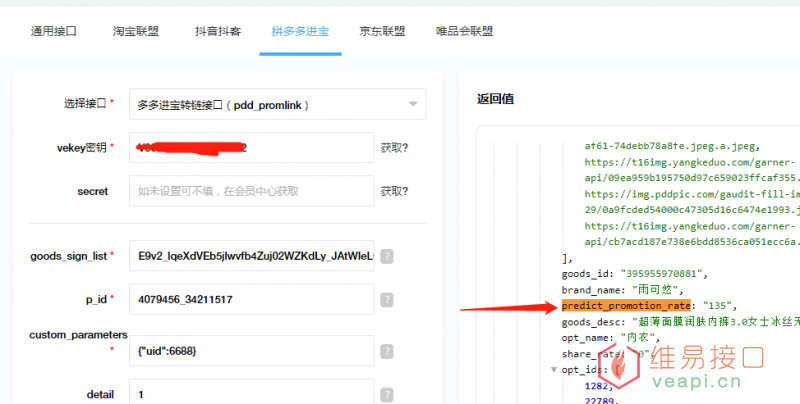Image resolution: width=800 pixels, height=404 pixels.
Task: Click the 拼多多进宝 tab
Action: coord(300,31)
